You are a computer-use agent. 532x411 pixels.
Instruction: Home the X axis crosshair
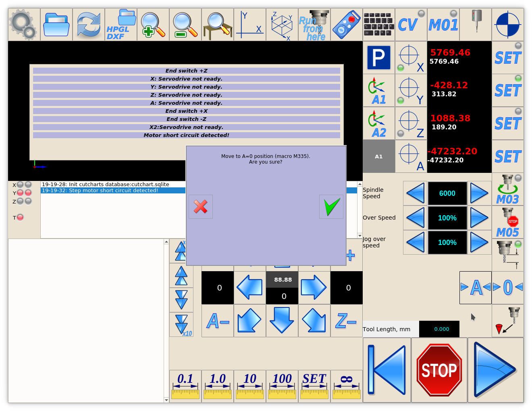click(x=411, y=58)
